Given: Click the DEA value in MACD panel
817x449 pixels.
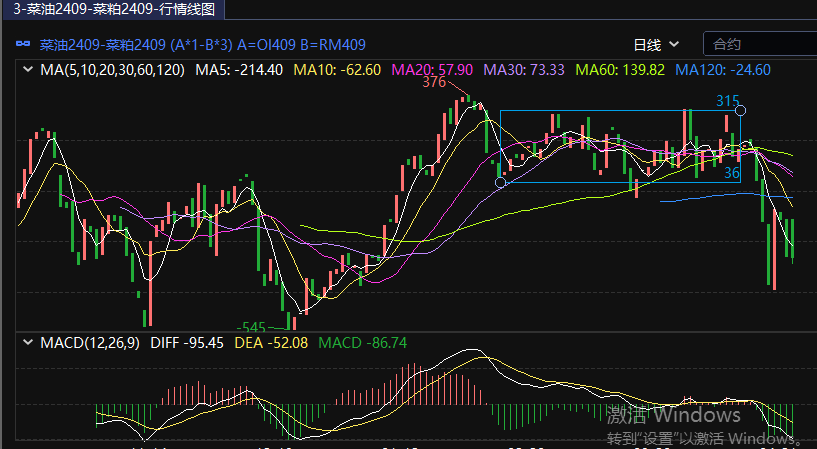Looking at the screenshot, I should [260, 342].
